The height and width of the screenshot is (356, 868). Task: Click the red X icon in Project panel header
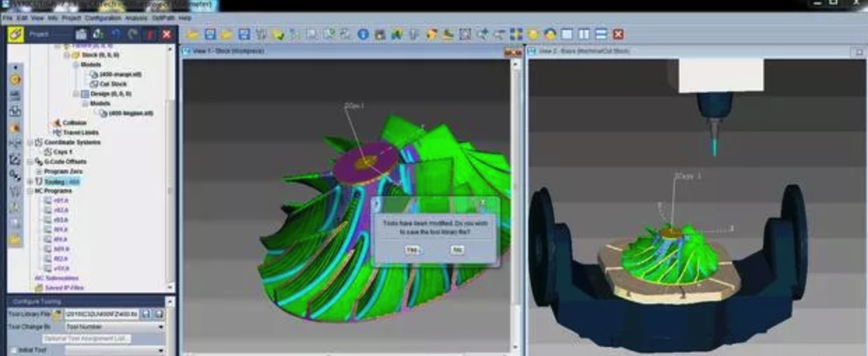tap(166, 34)
